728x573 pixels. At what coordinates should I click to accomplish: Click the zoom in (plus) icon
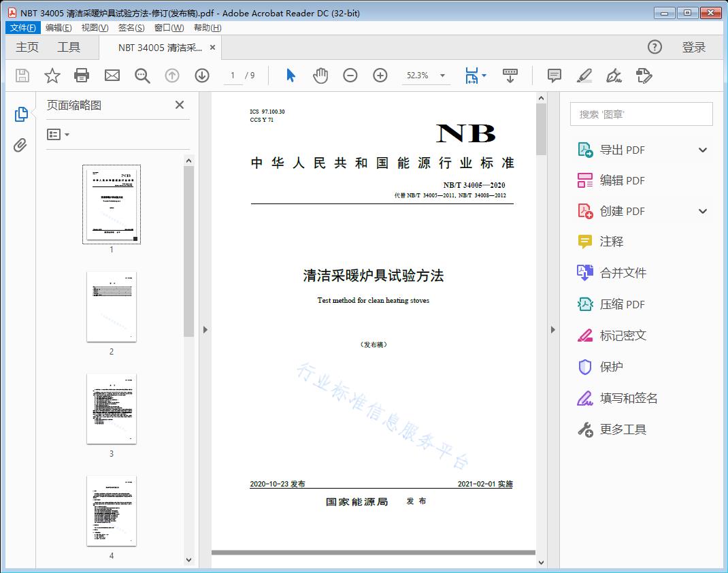[x=380, y=76]
